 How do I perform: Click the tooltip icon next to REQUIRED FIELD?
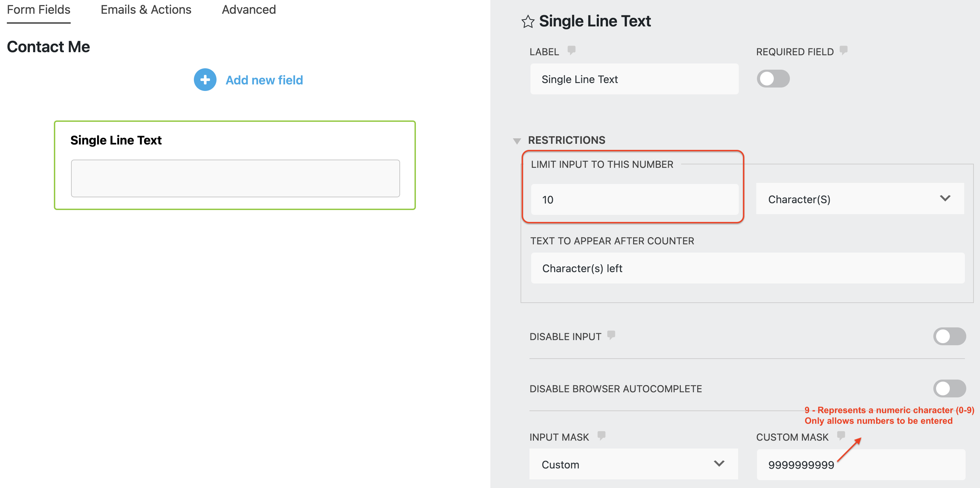click(844, 50)
